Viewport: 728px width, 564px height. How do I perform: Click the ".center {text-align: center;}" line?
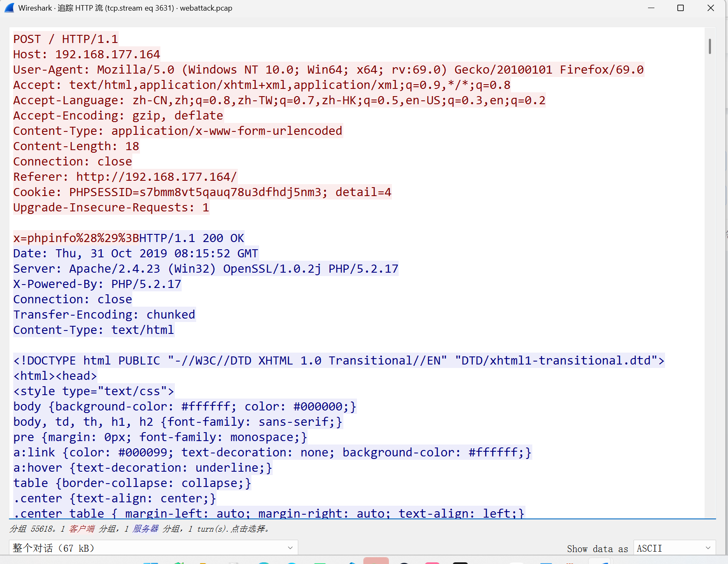tap(115, 498)
